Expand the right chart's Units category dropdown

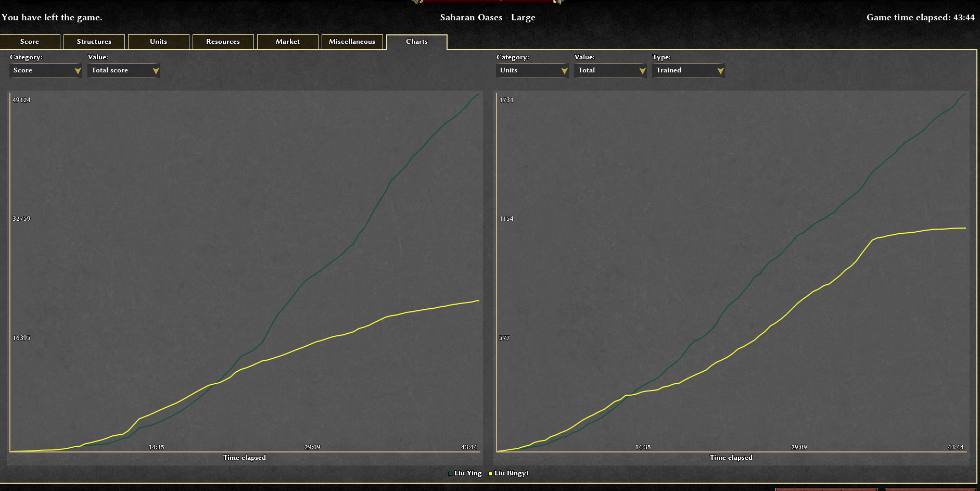tap(531, 70)
